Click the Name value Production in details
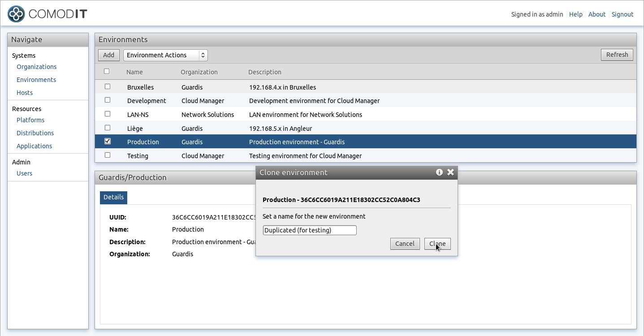644x336 pixels. point(188,229)
